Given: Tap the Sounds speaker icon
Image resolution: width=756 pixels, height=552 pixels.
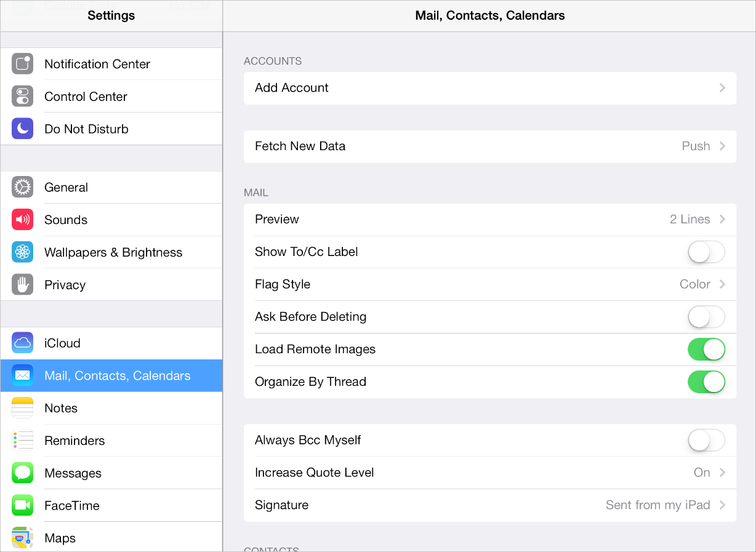Looking at the screenshot, I should point(23,220).
